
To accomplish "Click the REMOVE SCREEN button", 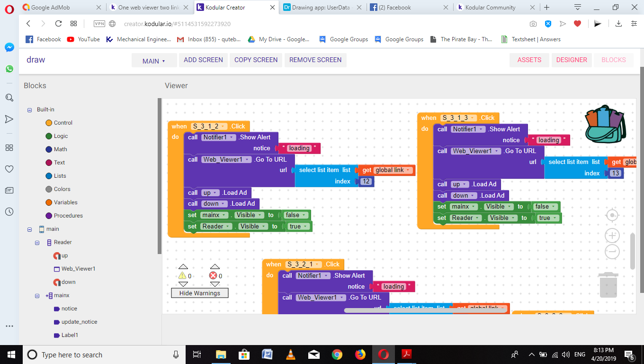I will 315,60.
